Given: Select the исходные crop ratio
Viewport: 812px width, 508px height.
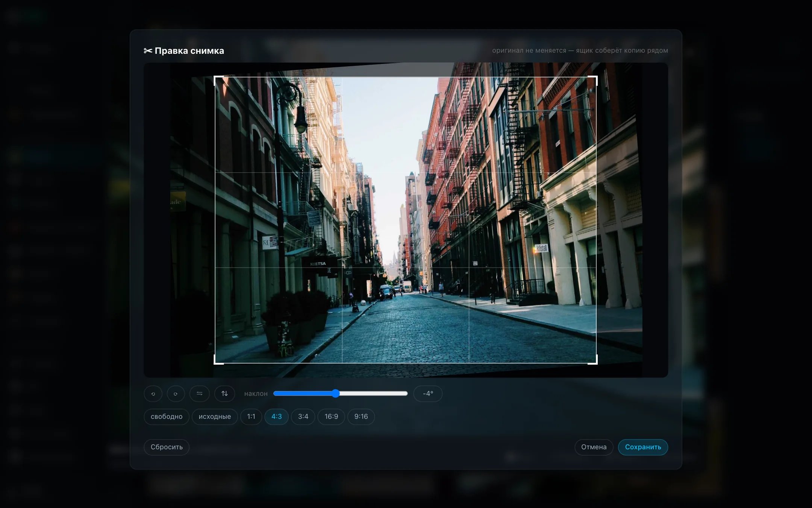Looking at the screenshot, I should 215,417.
